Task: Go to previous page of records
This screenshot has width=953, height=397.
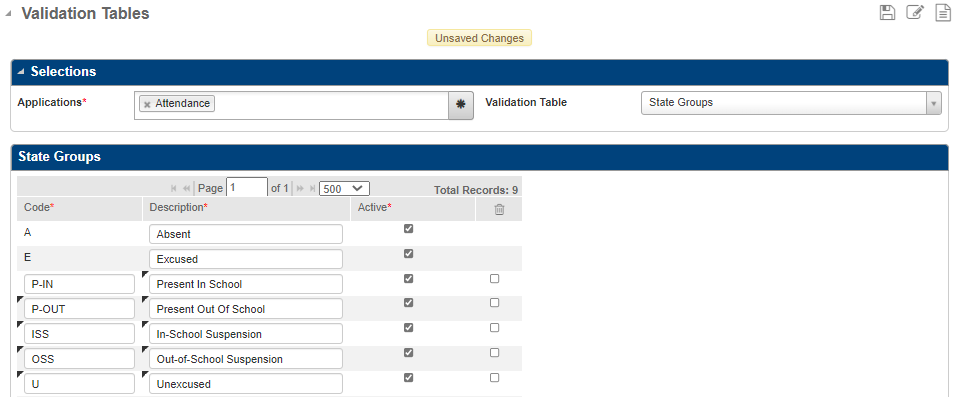Action: pos(187,188)
